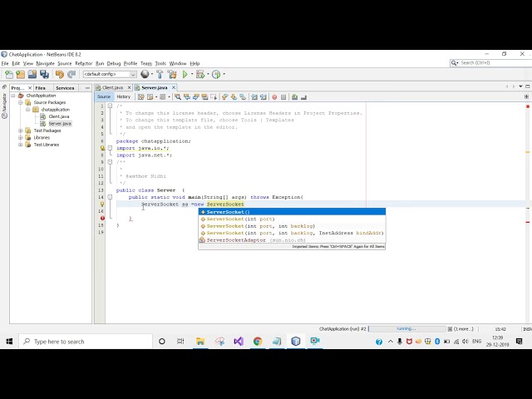The width and height of the screenshot is (532, 399).
Task: Open the Debug Project dropdown arrow
Action: (208, 74)
